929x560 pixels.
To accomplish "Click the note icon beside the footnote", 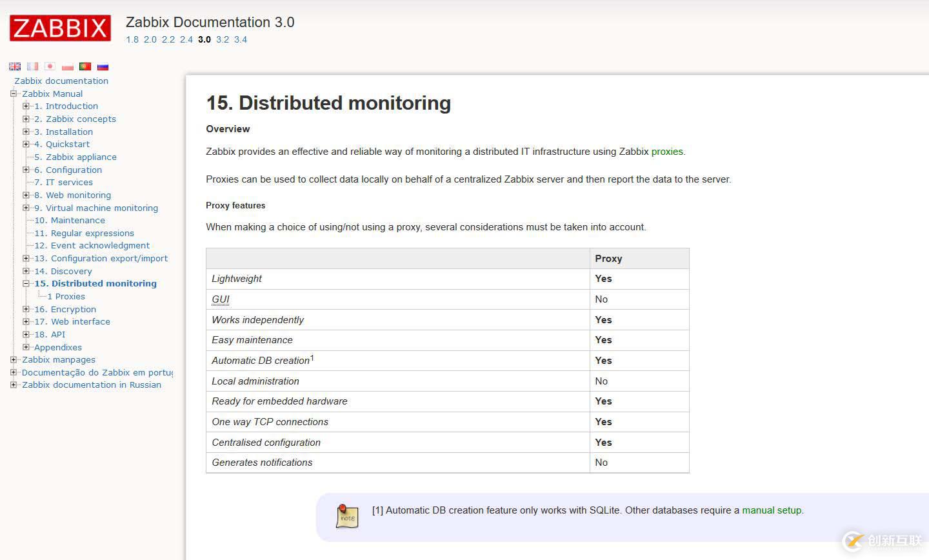I will click(347, 517).
